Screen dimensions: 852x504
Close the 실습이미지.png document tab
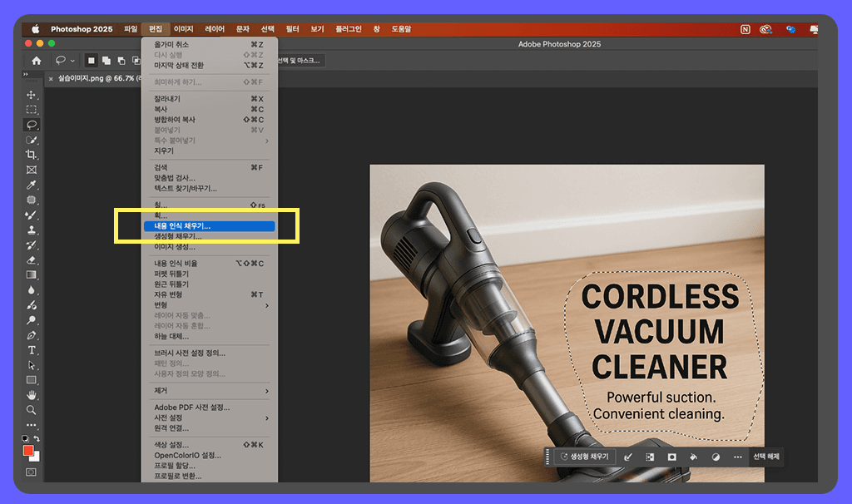pos(51,79)
